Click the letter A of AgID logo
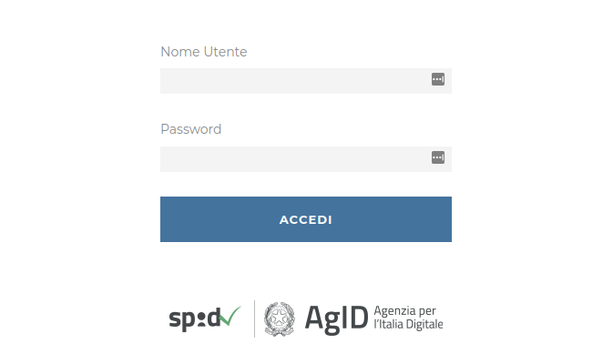The image size is (613, 364). (x=315, y=318)
